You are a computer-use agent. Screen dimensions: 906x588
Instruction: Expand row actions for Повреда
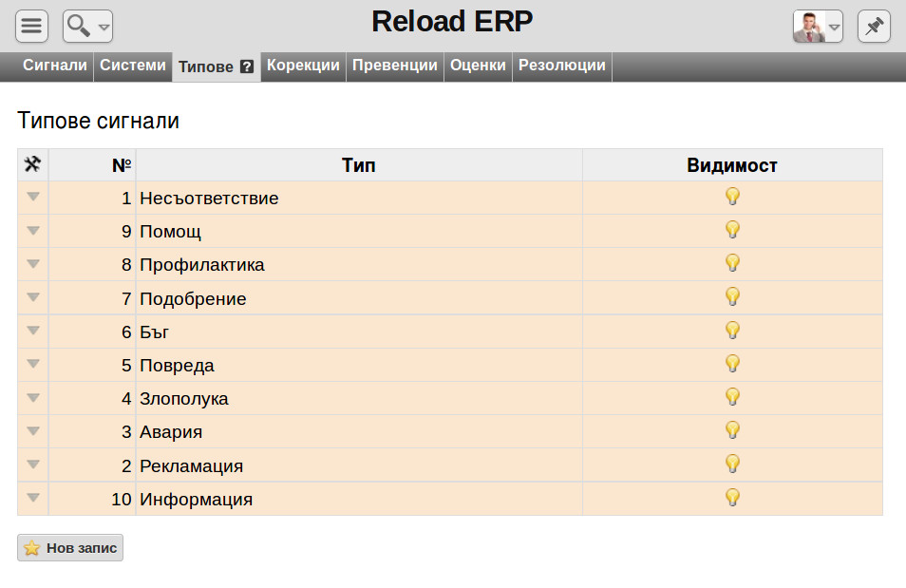pos(33,364)
